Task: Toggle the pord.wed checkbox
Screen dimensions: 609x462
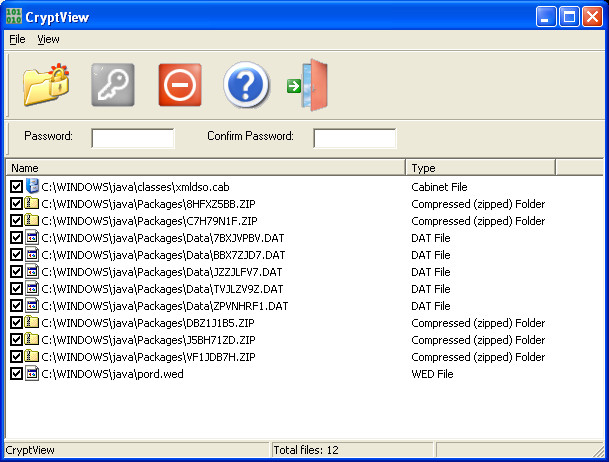Action: tap(16, 374)
